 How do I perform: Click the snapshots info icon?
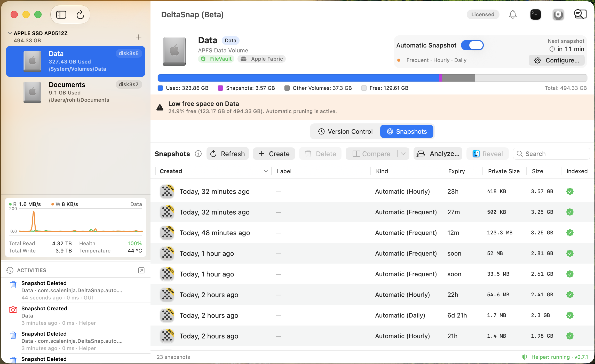[198, 154]
